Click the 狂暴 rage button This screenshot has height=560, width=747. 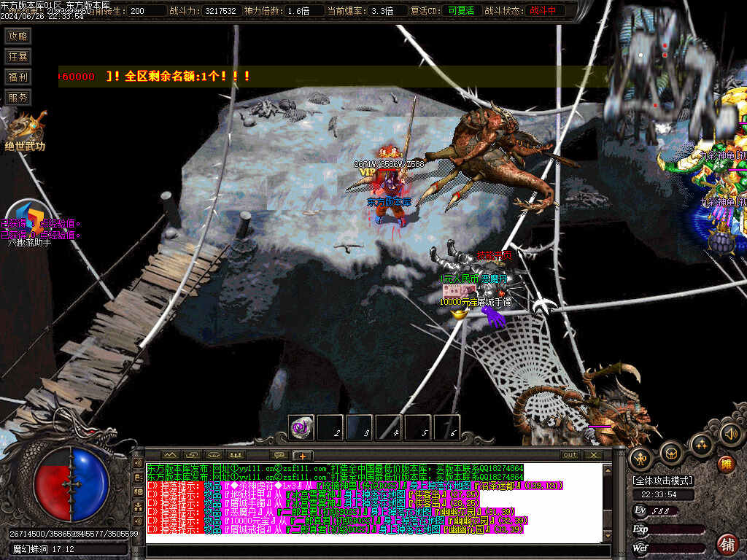[x=18, y=57]
